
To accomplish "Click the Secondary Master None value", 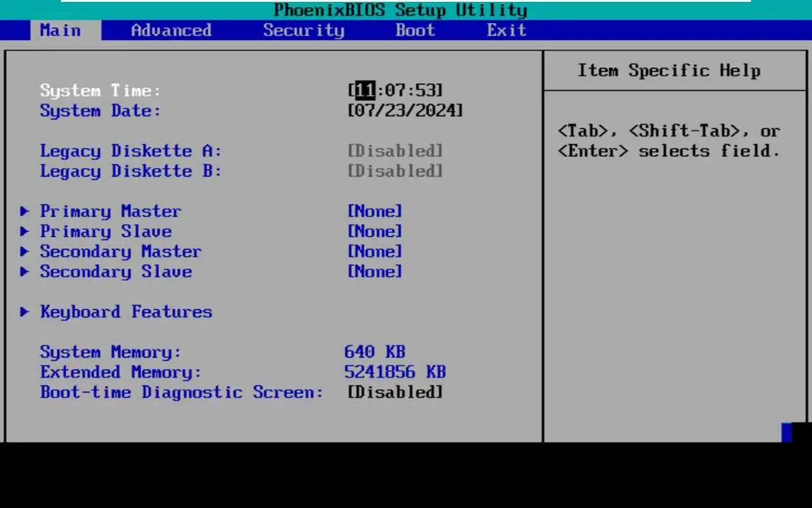I will pyautogui.click(x=375, y=251).
